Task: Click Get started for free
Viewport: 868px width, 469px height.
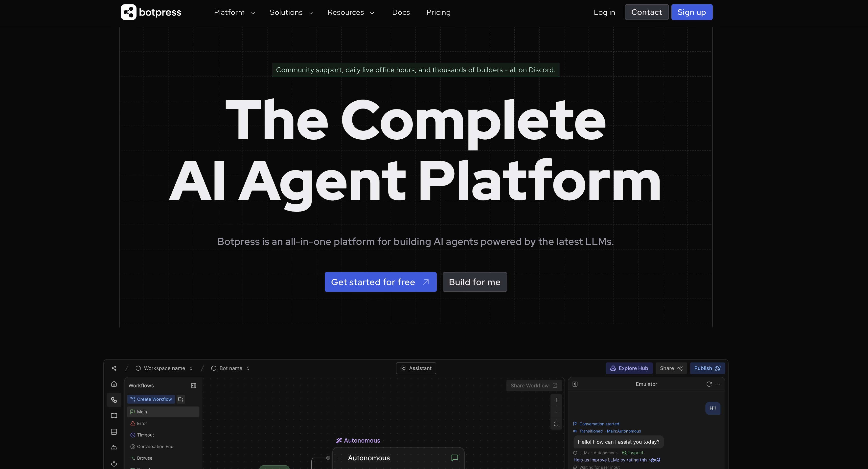Action: tap(380, 282)
